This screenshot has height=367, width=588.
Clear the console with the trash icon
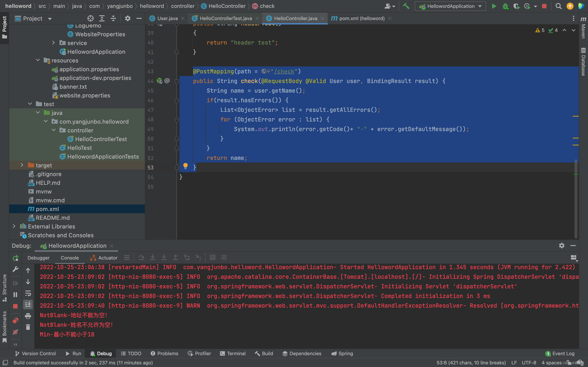click(x=28, y=327)
